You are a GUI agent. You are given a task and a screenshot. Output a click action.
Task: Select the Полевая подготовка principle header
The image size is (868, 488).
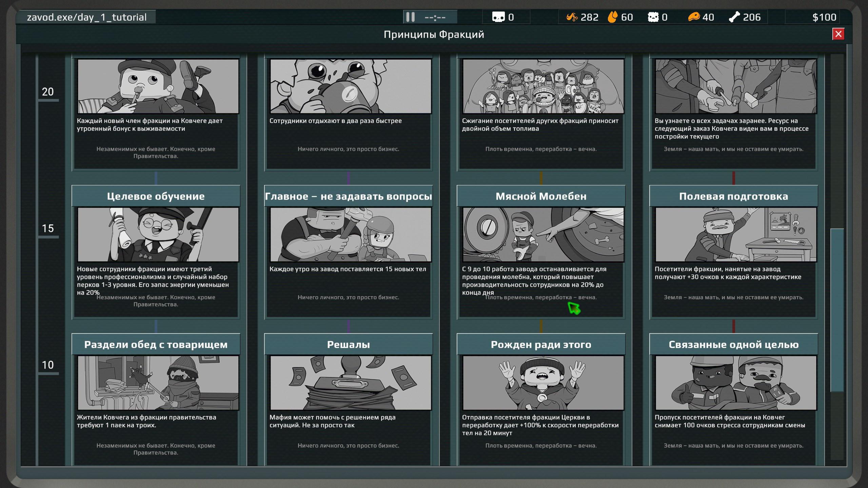click(733, 196)
